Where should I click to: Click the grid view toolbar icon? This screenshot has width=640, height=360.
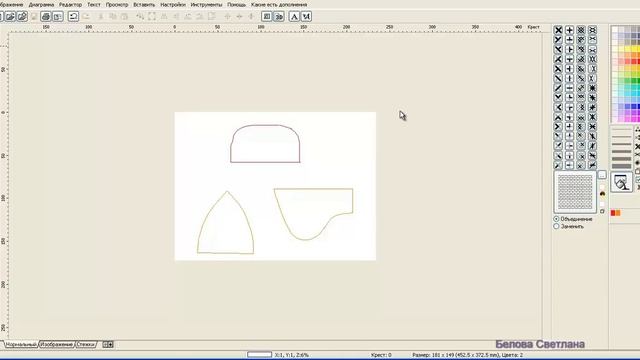[x=267, y=16]
